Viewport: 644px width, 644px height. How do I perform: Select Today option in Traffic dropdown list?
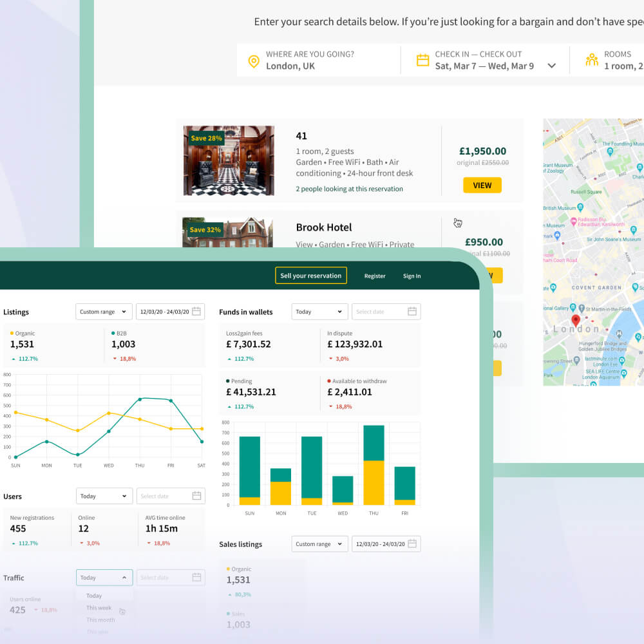pos(93,596)
